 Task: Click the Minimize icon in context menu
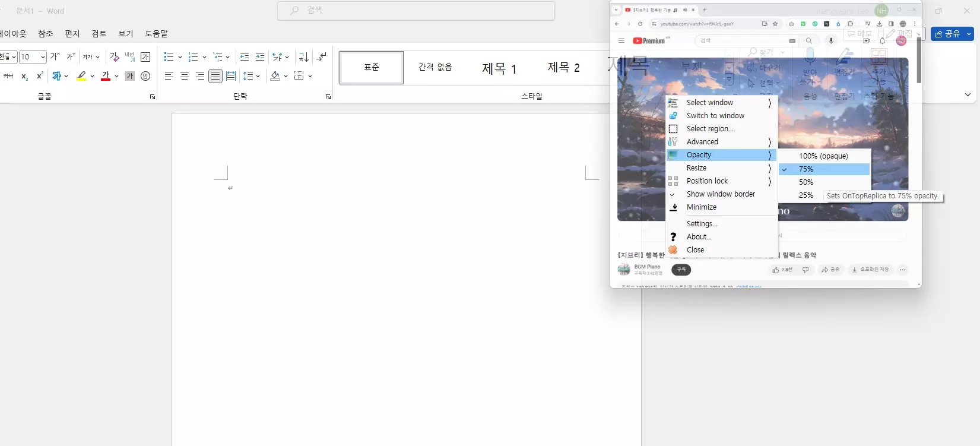click(x=674, y=207)
